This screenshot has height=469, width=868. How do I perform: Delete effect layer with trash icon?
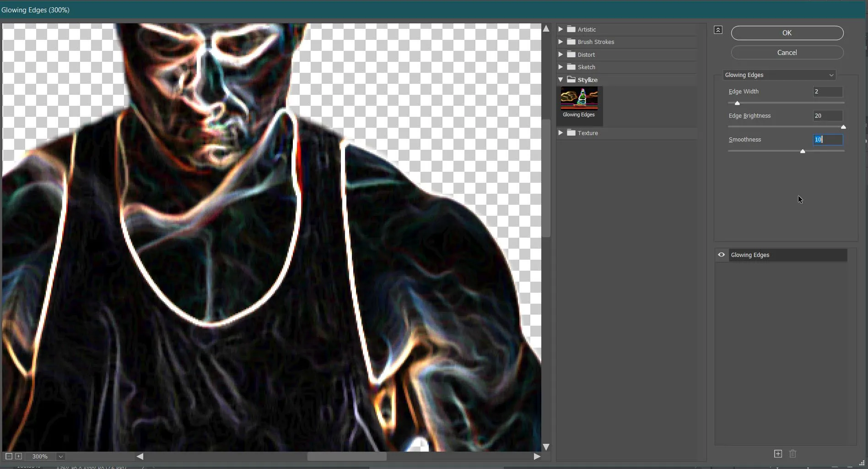coord(793,453)
